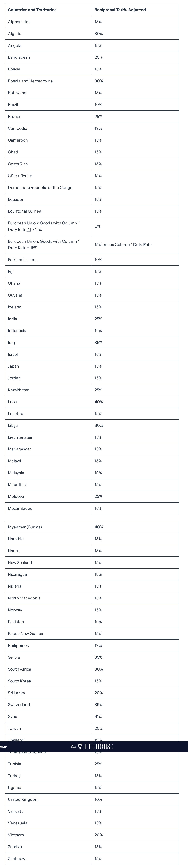This screenshot has height=868, width=188.
Task: Click Nicaragua's 18% tariff value
Action: coord(98,574)
